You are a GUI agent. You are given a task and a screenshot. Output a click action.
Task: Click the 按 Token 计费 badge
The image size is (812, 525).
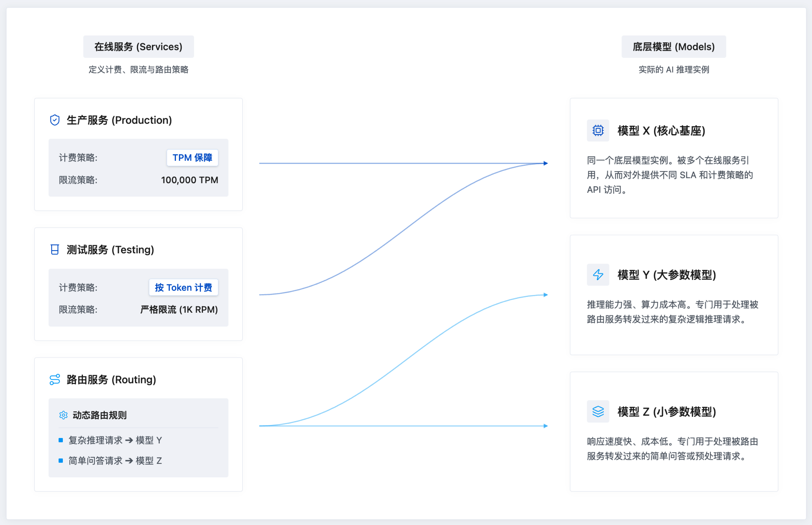[183, 287]
